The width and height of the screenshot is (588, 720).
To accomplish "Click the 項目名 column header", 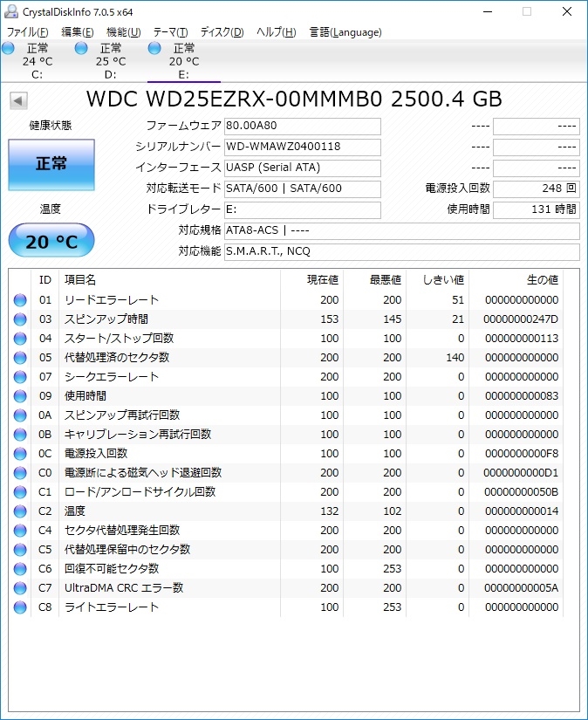I will point(169,279).
